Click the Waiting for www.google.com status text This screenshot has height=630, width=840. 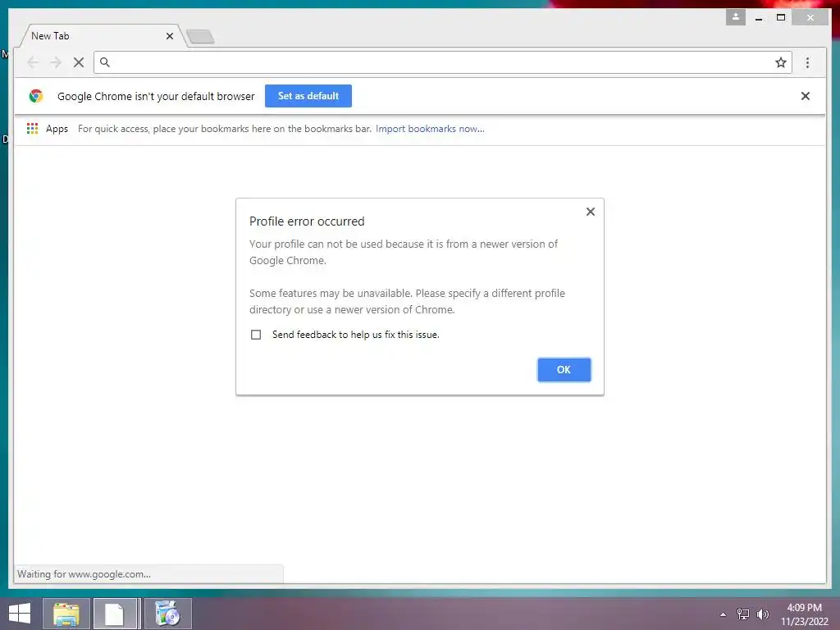(84, 574)
